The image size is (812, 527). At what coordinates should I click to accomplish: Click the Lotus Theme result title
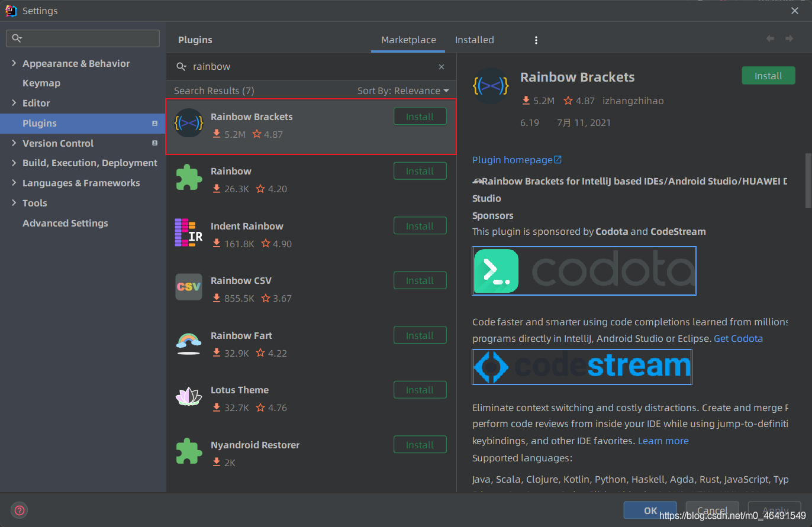click(240, 390)
